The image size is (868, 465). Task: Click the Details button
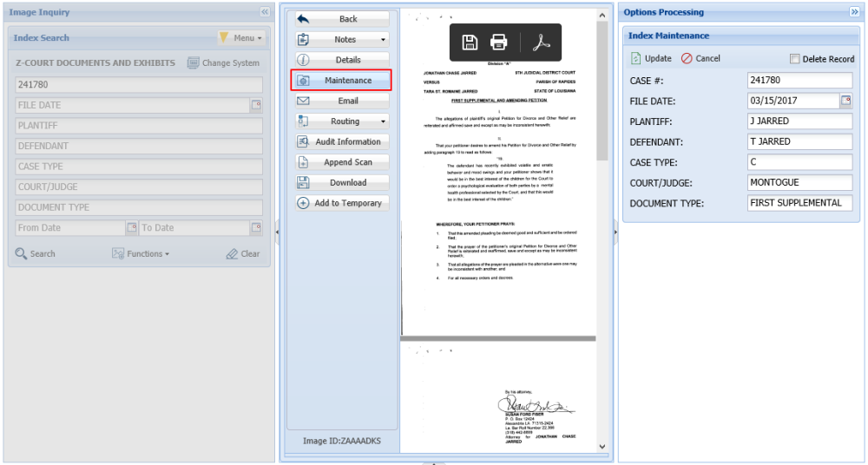coord(342,60)
